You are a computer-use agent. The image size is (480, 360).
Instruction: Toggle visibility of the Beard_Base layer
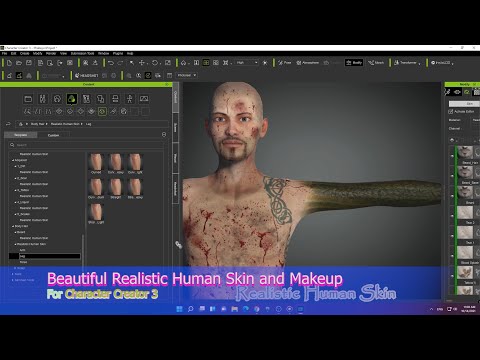tap(452, 175)
